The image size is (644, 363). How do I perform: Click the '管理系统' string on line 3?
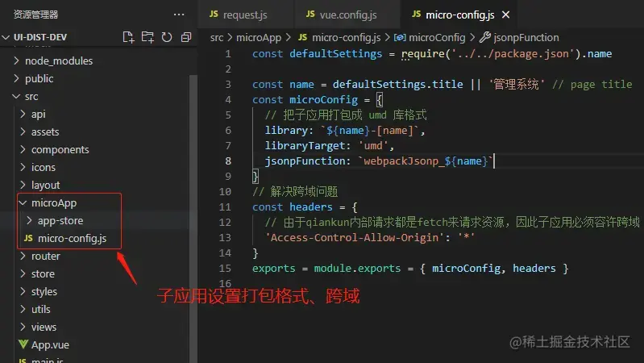tap(517, 84)
